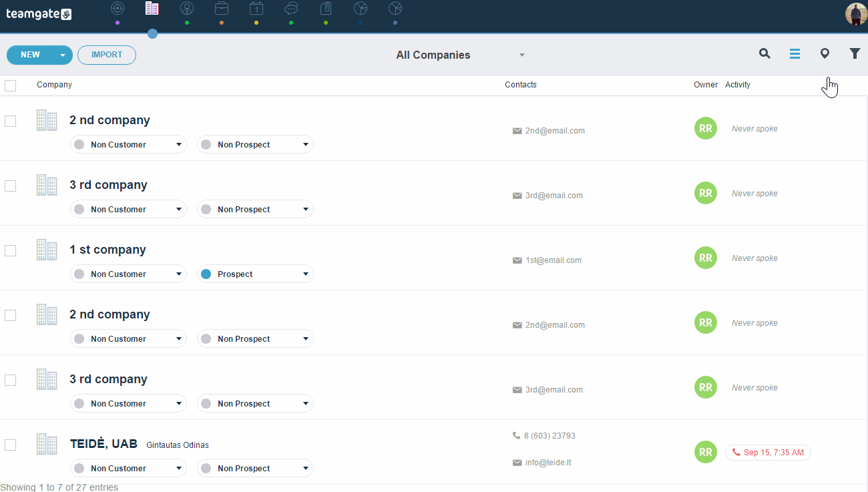Check the topmost 2 nd company row checkbox
Screen dimensions: 868x492
click(10, 121)
